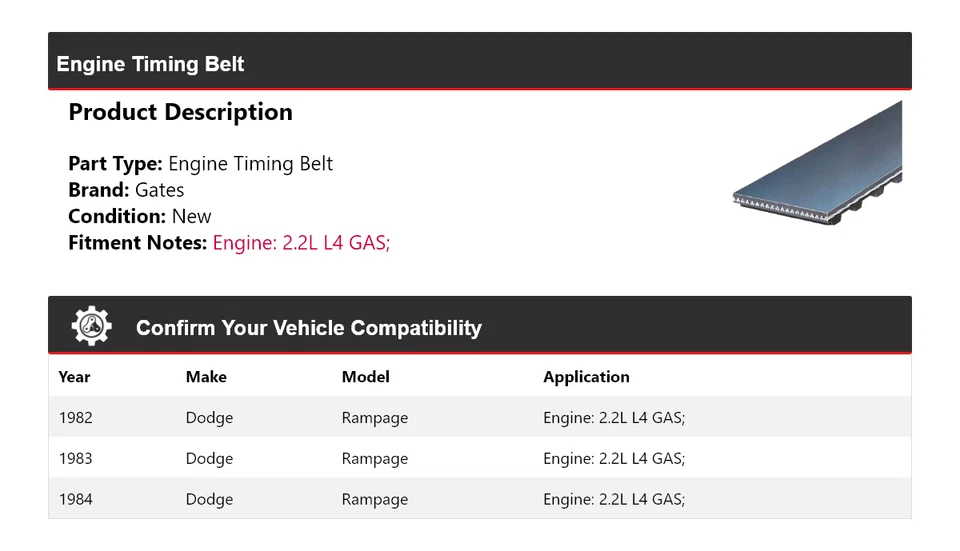Click Rampage in the 1982 row
This screenshot has width=960, height=551.
click(375, 418)
